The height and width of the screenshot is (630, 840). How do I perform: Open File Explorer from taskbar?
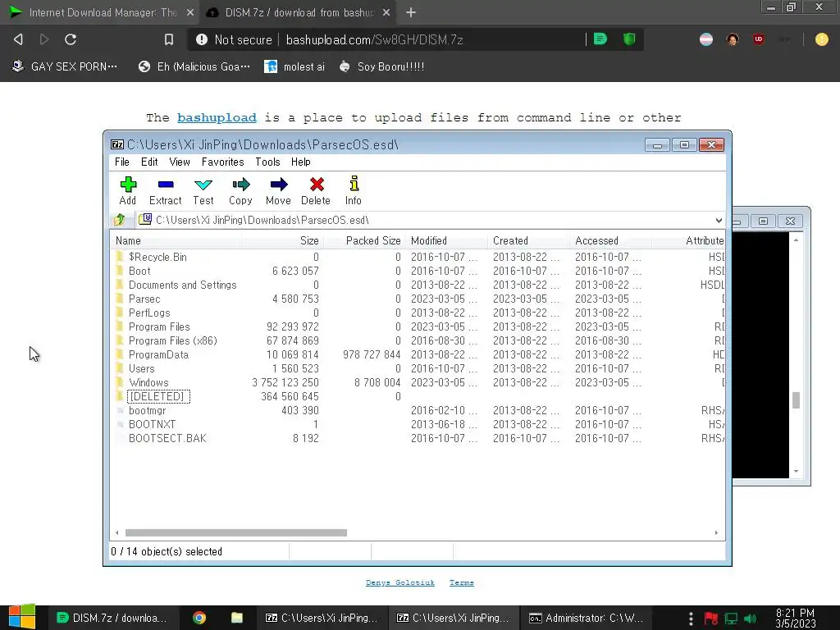coord(237,618)
